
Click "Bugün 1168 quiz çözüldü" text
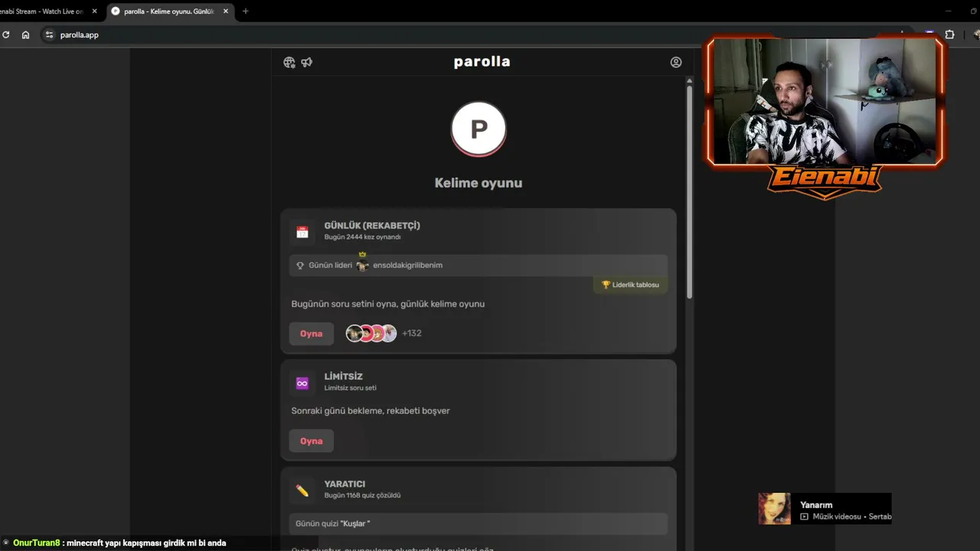tap(362, 495)
